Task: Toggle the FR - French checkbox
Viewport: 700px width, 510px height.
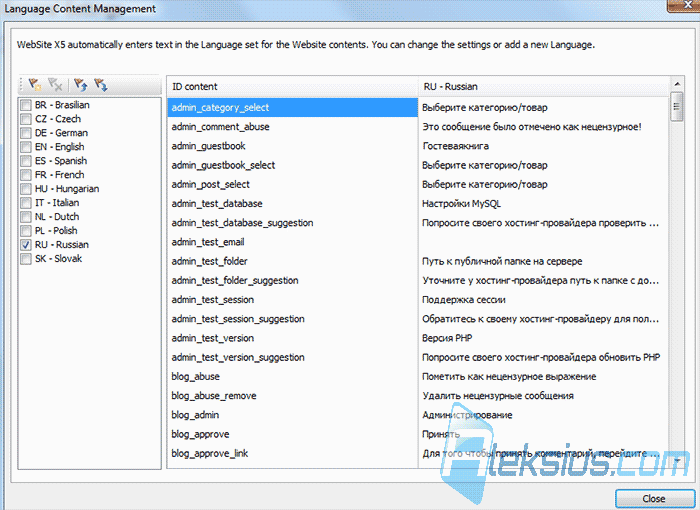Action: tap(26, 175)
